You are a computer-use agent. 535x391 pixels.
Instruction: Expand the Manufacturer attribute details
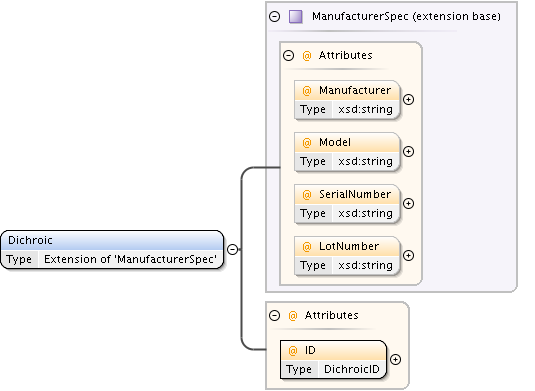coord(408,100)
